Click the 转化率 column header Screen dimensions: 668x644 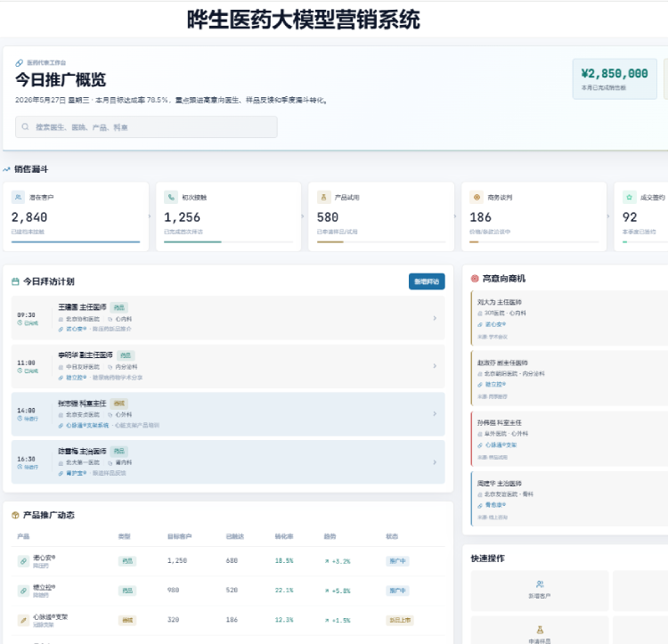click(x=284, y=536)
